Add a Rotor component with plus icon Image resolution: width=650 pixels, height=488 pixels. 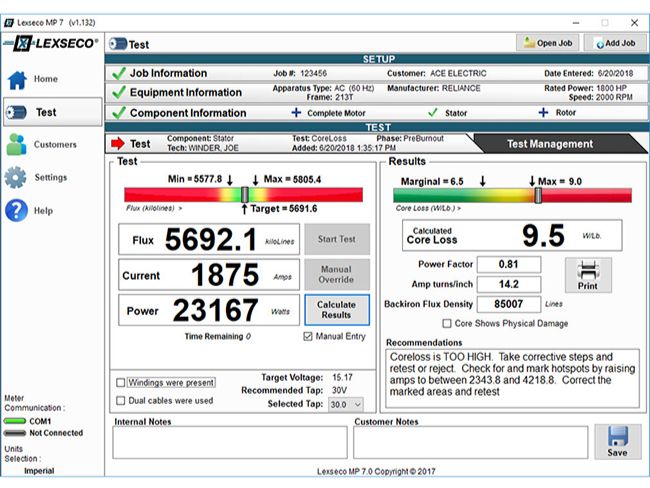(x=543, y=113)
